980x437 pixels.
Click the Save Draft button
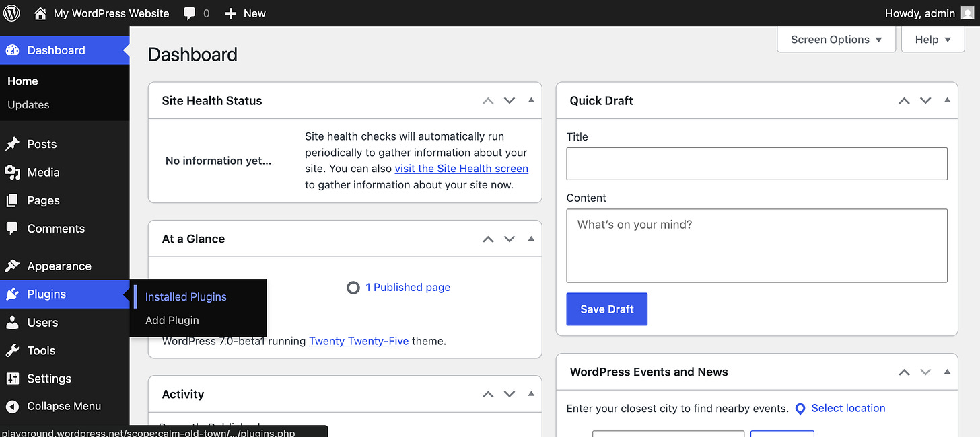(606, 309)
